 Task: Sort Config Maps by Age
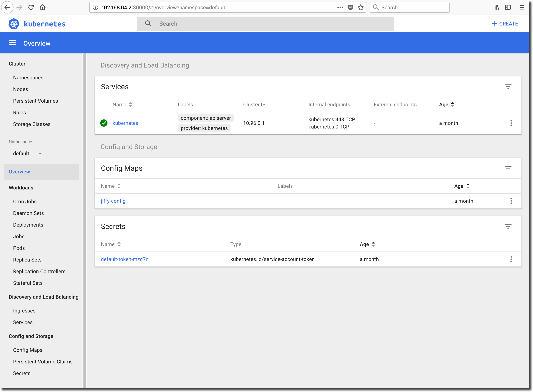[462, 186]
